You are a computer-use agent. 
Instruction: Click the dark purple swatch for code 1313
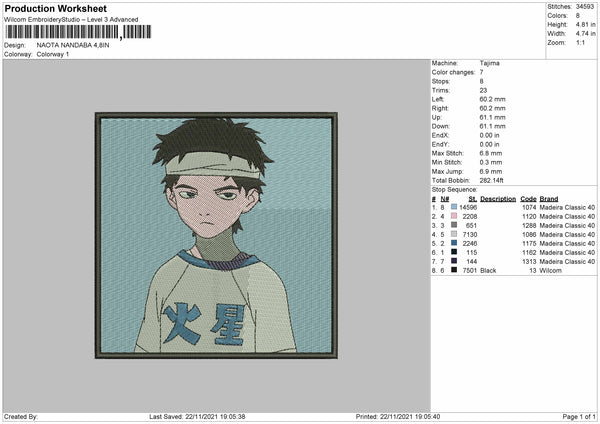coord(454,261)
